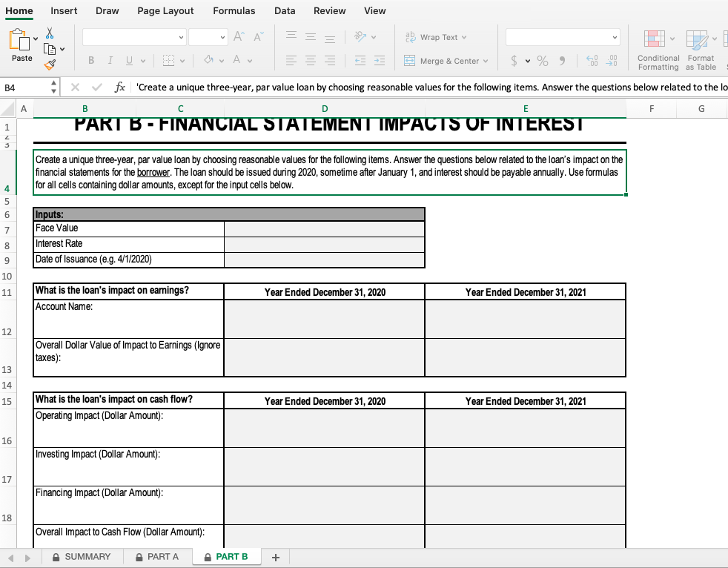Click the Wrap Text icon
The height and width of the screenshot is (568, 728).
(411, 37)
